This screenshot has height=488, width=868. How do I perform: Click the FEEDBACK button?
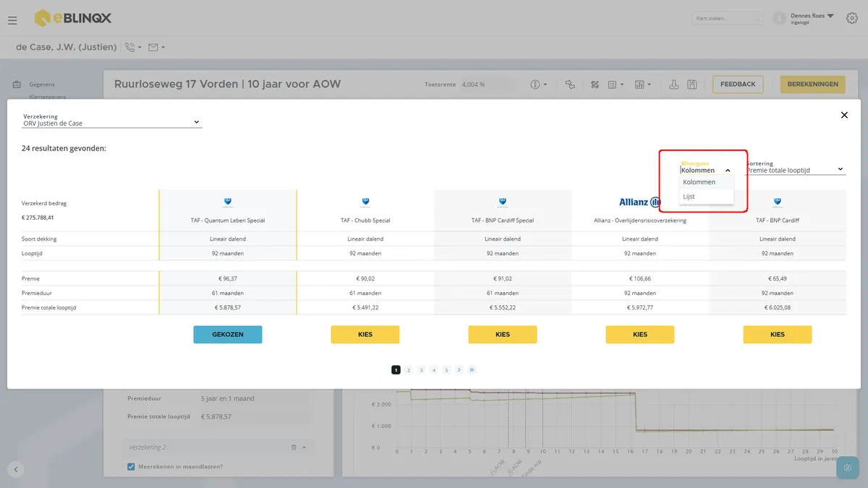[738, 85]
